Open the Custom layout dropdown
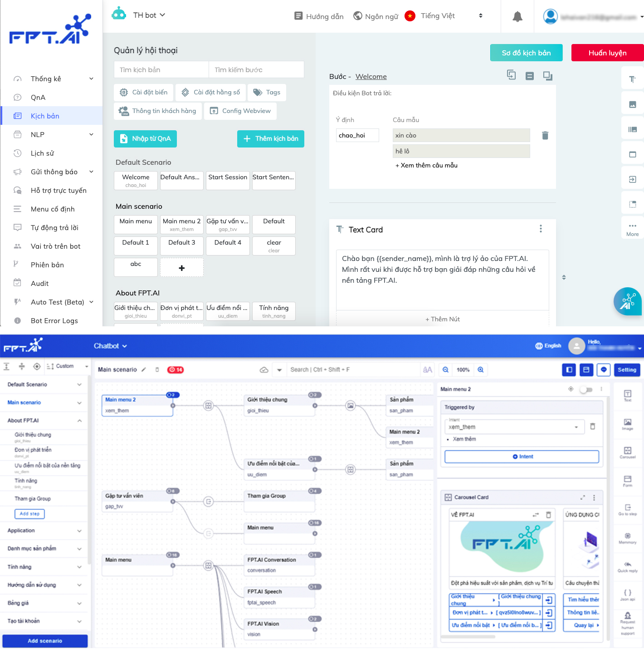Screen dimensions: 644x654 click(x=68, y=366)
